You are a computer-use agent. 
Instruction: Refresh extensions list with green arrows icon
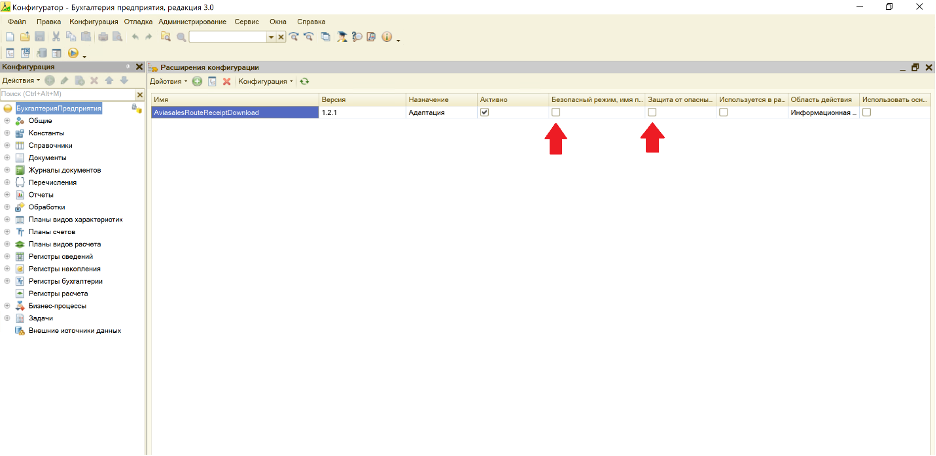[304, 81]
